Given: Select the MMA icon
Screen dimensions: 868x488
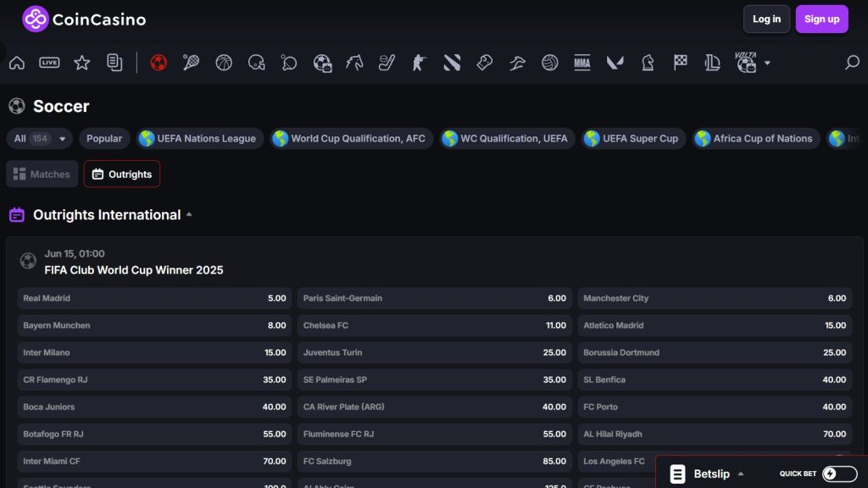Looking at the screenshot, I should click(x=582, y=63).
